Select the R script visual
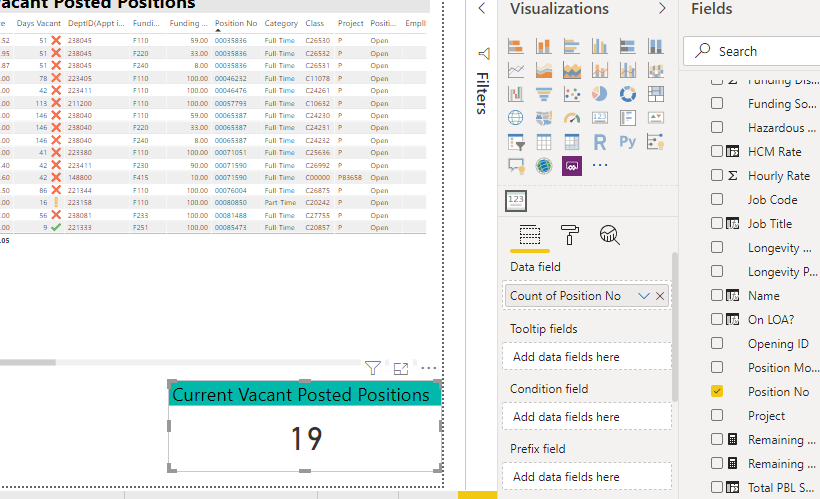 [600, 142]
